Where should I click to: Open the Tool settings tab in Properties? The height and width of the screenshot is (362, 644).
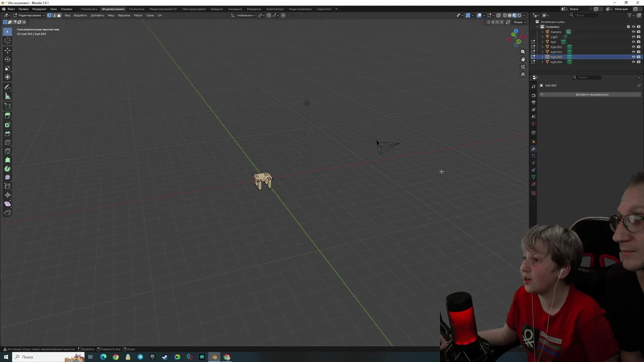[x=533, y=86]
